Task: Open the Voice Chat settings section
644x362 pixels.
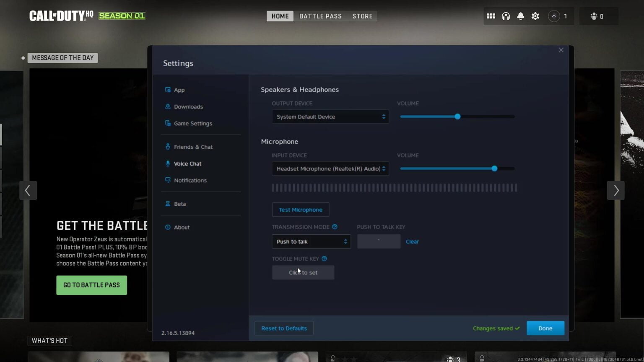Action: 187,163
